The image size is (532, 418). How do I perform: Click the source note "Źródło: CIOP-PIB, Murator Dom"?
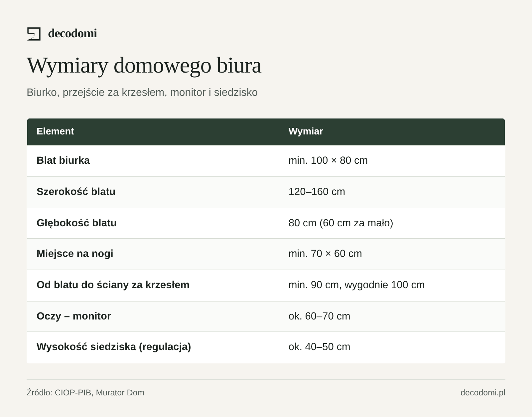[x=85, y=393]
